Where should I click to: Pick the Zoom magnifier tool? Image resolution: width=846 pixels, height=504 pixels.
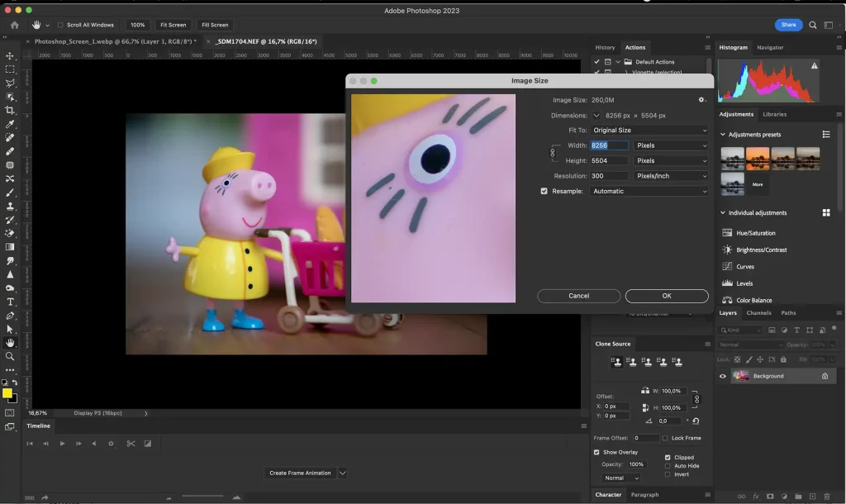tap(10, 356)
